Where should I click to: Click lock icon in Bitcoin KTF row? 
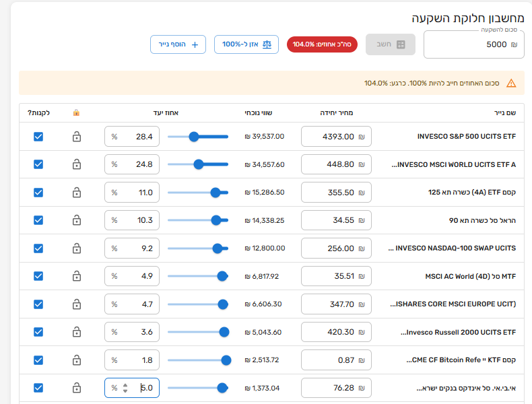point(77,360)
